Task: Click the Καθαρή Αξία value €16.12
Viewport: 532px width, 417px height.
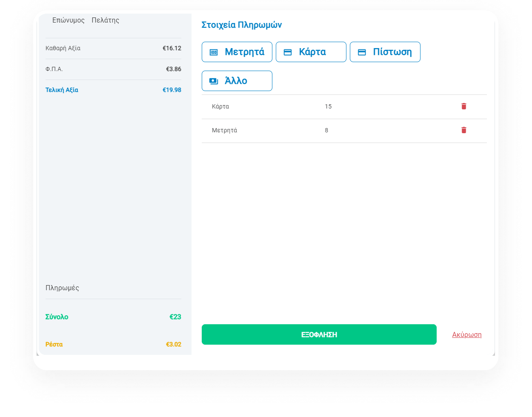Action: point(172,48)
